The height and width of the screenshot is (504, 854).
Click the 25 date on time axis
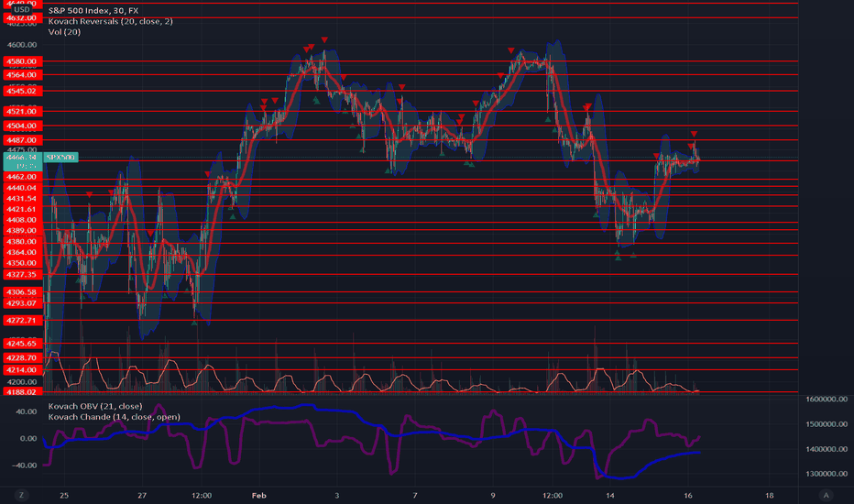[x=64, y=495]
